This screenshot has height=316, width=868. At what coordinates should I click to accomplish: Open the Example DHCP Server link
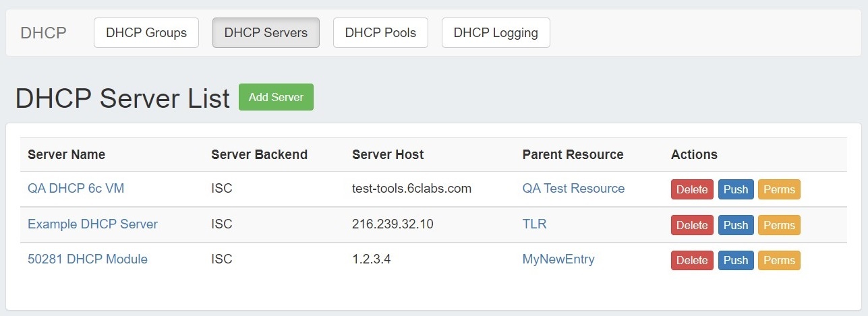point(92,224)
